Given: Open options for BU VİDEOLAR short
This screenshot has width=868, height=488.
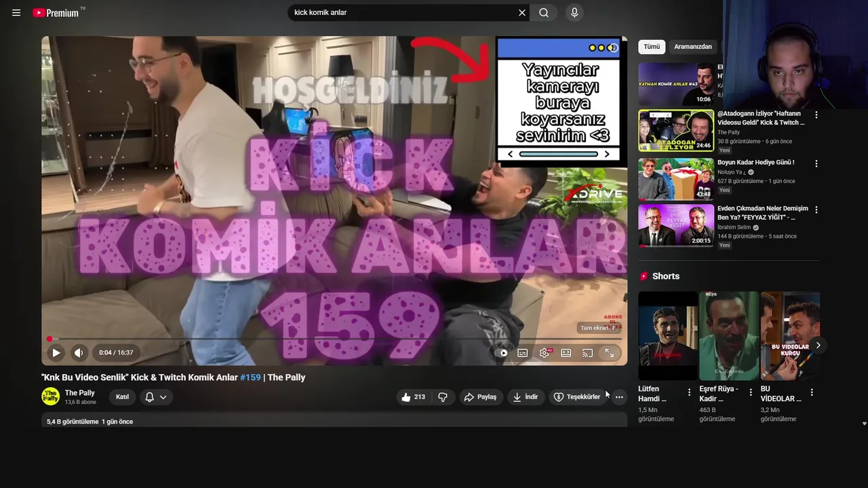Looking at the screenshot, I should point(812,392).
